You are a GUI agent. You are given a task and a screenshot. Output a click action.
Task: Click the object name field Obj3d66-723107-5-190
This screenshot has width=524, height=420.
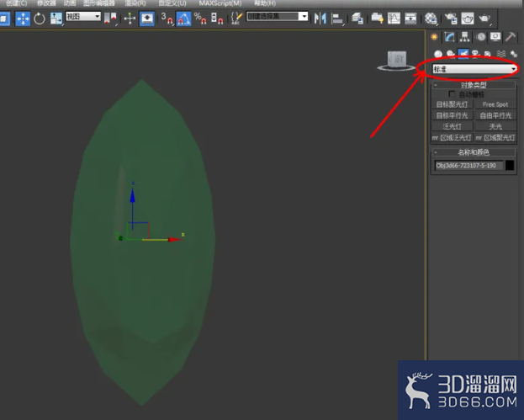[x=468, y=165]
